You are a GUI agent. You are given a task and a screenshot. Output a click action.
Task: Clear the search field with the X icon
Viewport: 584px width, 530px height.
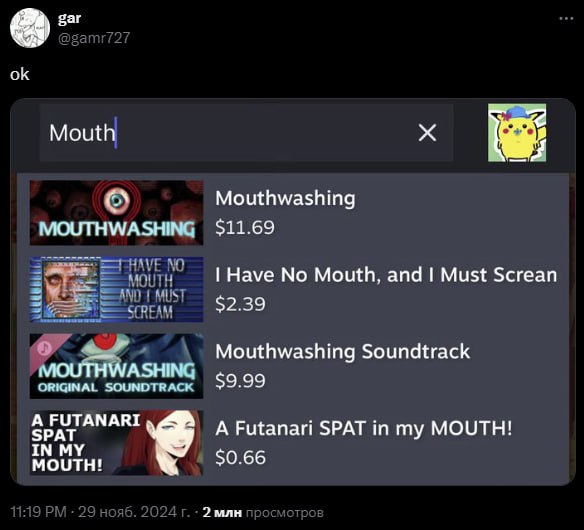[x=427, y=133]
